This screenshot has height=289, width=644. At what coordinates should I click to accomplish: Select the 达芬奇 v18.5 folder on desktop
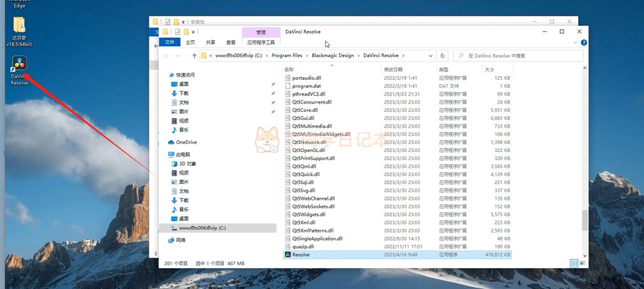19,26
